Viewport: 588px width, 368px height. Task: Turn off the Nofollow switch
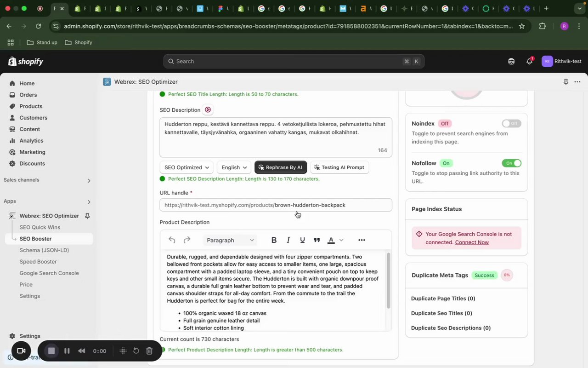[x=511, y=163]
